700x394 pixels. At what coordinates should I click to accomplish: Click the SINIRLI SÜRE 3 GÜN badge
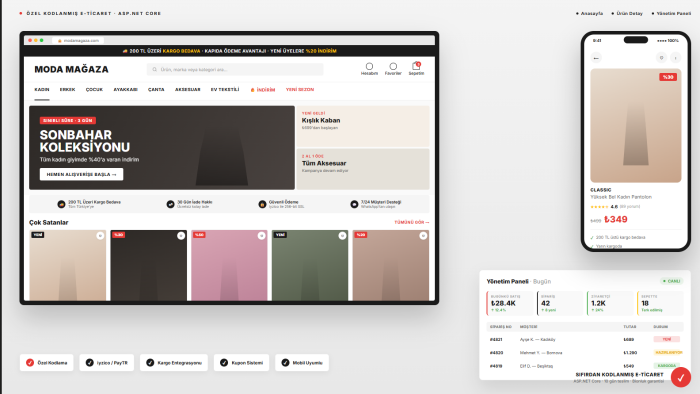(x=67, y=120)
